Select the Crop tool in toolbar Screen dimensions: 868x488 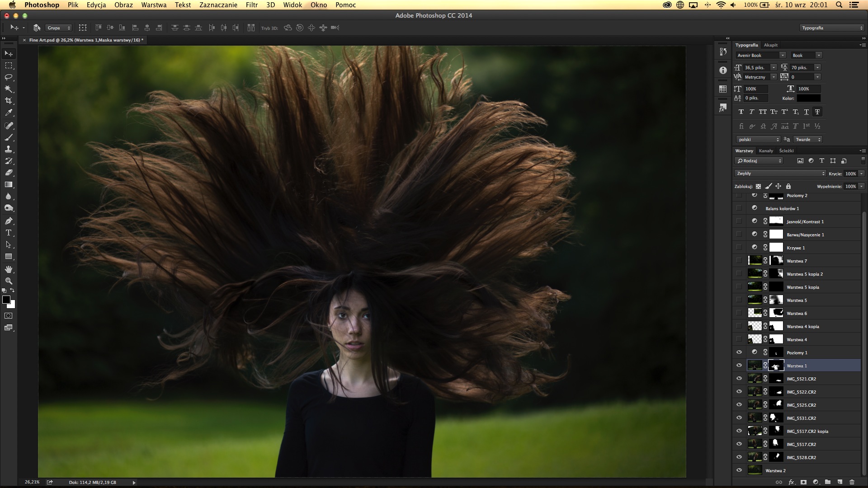(9, 101)
